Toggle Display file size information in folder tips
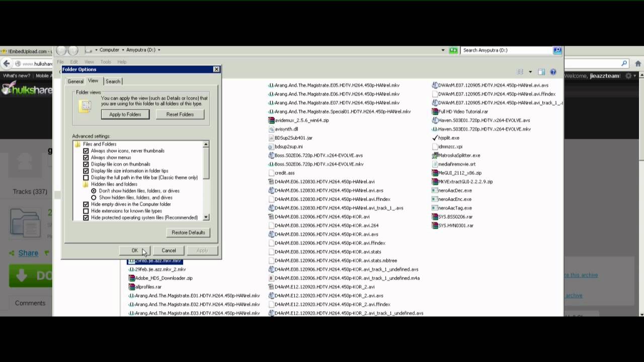This screenshot has width=644, height=362. coord(86,171)
